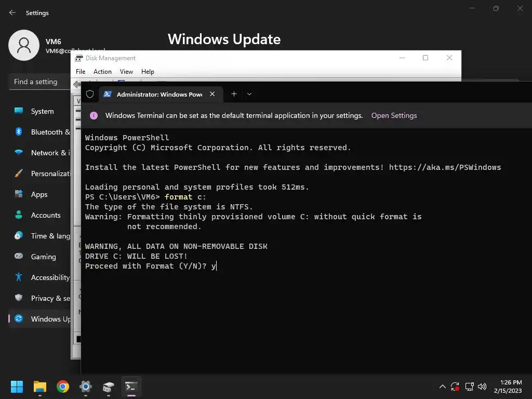Select Windows Update in Settings sidebar

click(39, 319)
